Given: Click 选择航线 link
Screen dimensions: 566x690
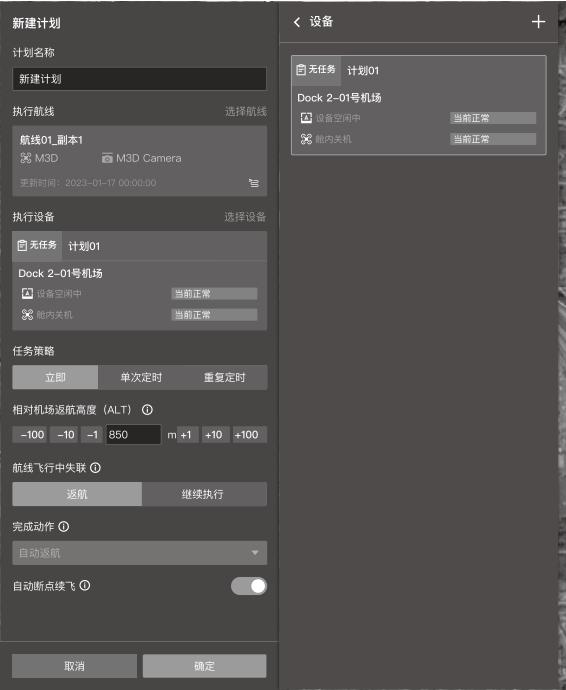Looking at the screenshot, I should [x=246, y=112].
